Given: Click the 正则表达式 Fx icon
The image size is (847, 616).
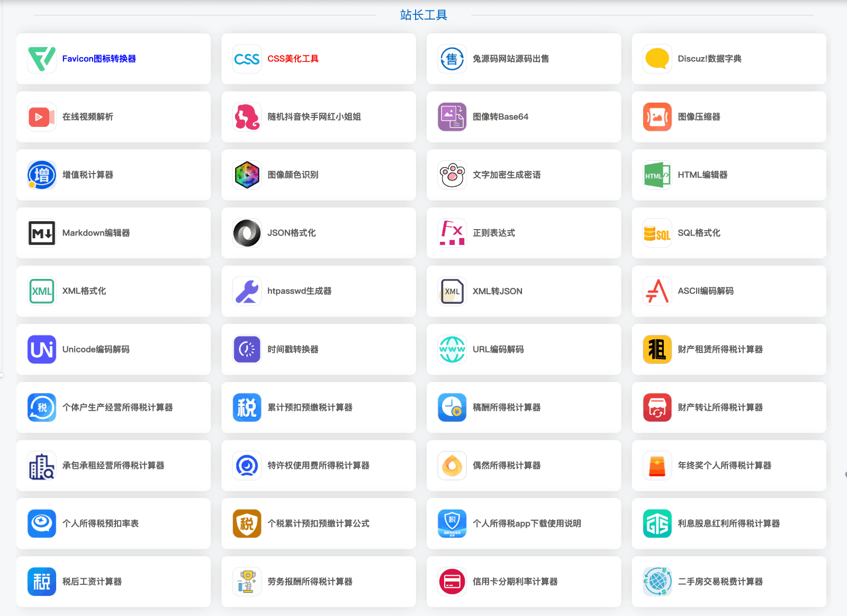Looking at the screenshot, I should (452, 233).
